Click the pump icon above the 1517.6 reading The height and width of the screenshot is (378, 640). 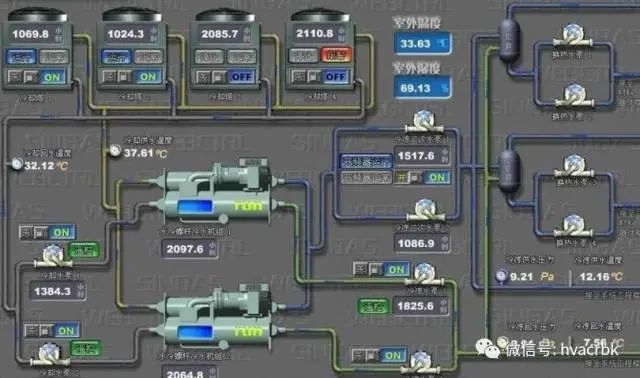click(424, 122)
